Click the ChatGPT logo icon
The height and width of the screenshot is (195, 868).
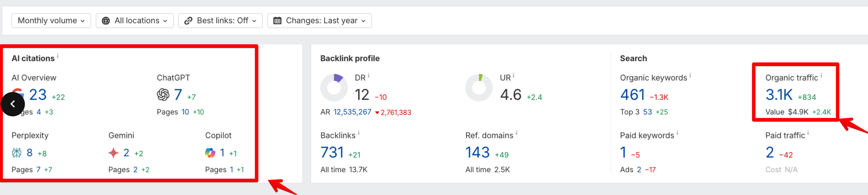[x=163, y=95]
